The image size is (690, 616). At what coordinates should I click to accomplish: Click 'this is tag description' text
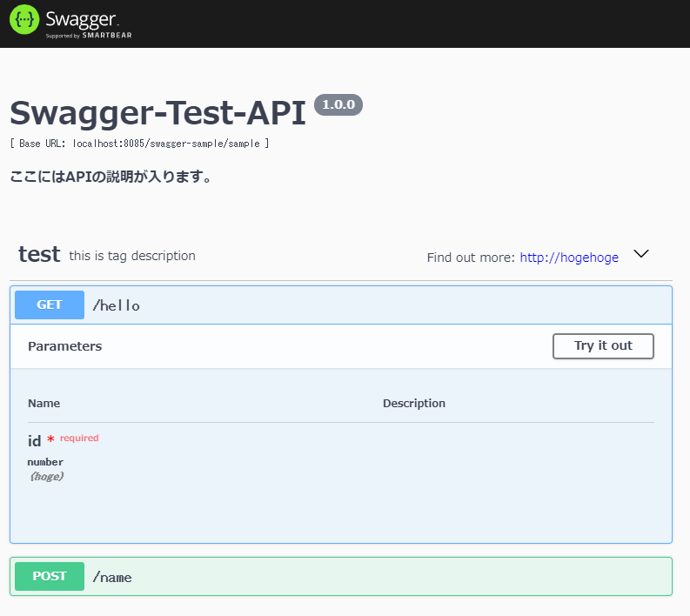tap(132, 256)
